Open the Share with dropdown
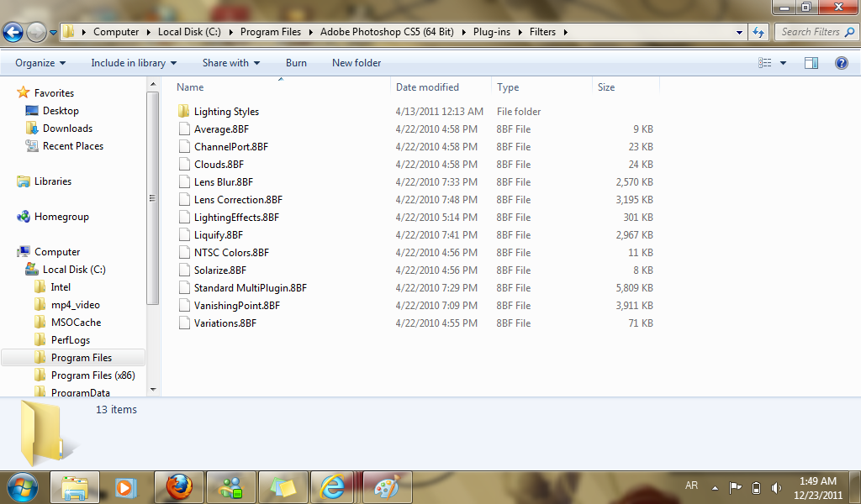 [231, 63]
